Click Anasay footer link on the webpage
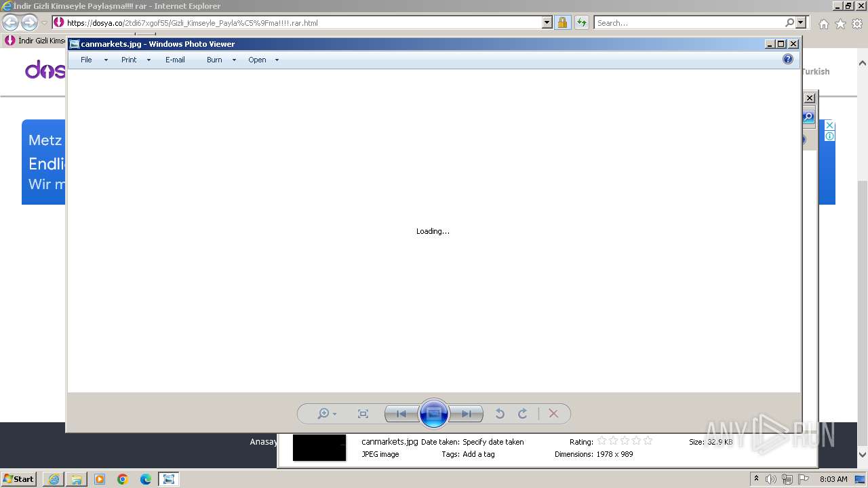This screenshot has height=488, width=868. click(x=264, y=442)
